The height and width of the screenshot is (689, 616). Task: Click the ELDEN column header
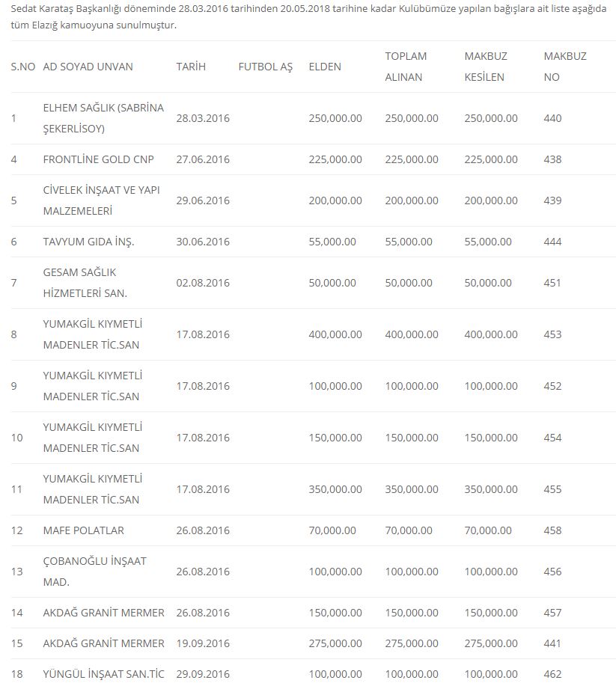point(325,67)
